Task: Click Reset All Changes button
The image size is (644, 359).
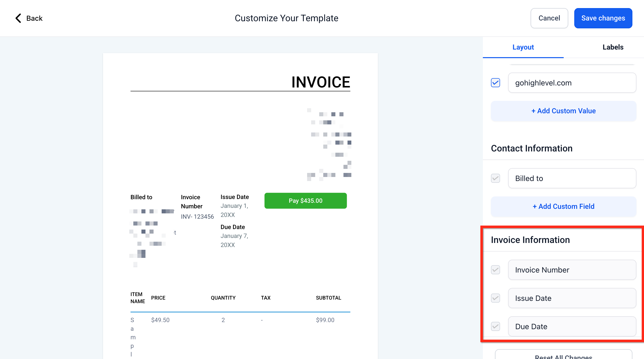Action: click(563, 355)
